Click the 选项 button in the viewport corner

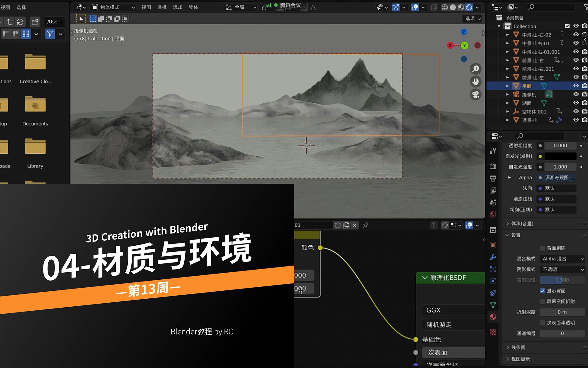tap(471, 18)
